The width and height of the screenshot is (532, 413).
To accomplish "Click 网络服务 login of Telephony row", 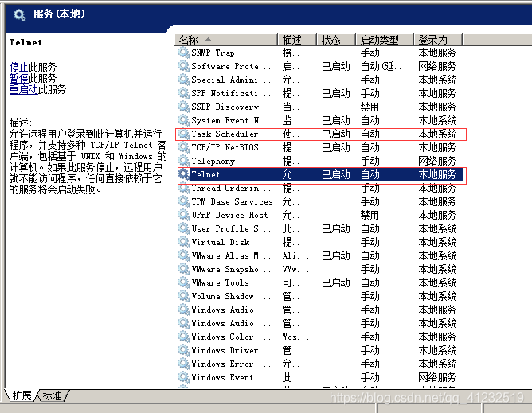I will click(x=437, y=161).
